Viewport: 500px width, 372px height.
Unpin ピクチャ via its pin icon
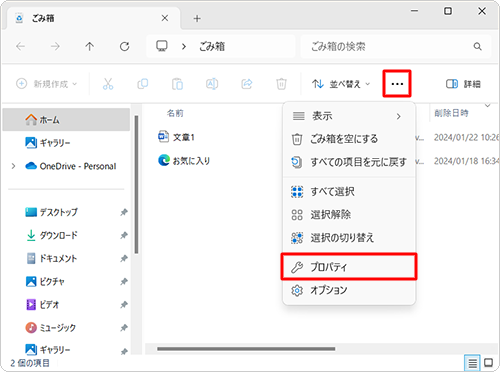tap(124, 282)
